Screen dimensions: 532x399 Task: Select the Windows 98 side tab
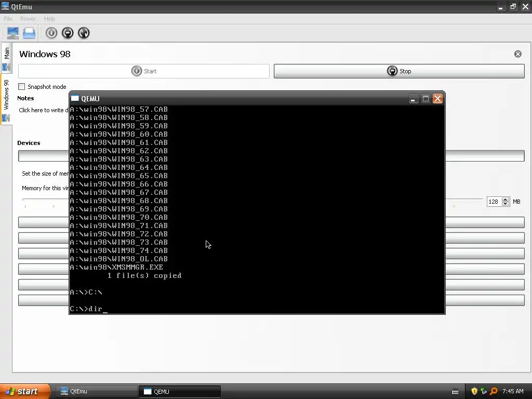point(6,100)
